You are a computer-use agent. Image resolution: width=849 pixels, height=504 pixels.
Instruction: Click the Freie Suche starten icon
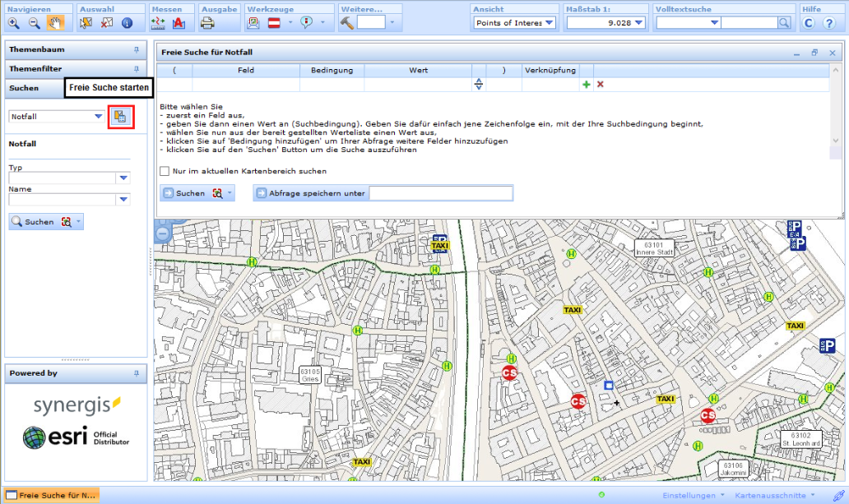click(x=119, y=116)
